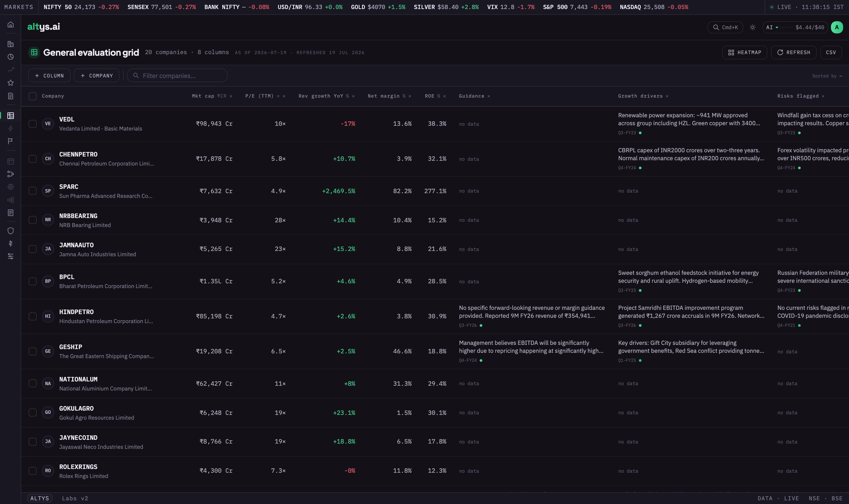This screenshot has height=504, width=849.
Task: Click the green grid icon beside General evaluation grid
Action: point(34,52)
